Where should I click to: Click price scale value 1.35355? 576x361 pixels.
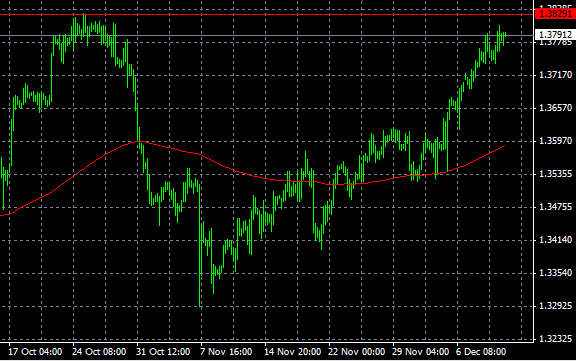pos(555,174)
